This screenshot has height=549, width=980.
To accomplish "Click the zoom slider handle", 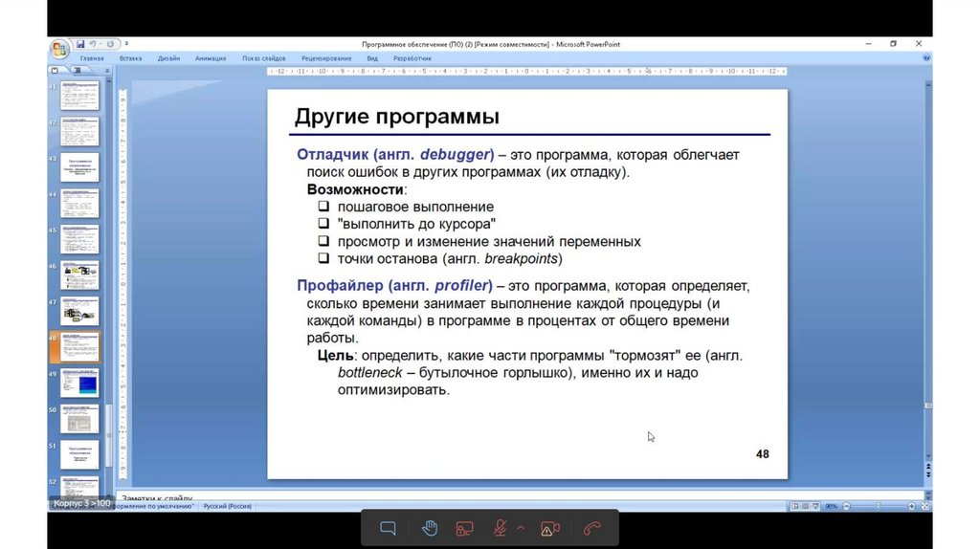I will coord(878,506).
